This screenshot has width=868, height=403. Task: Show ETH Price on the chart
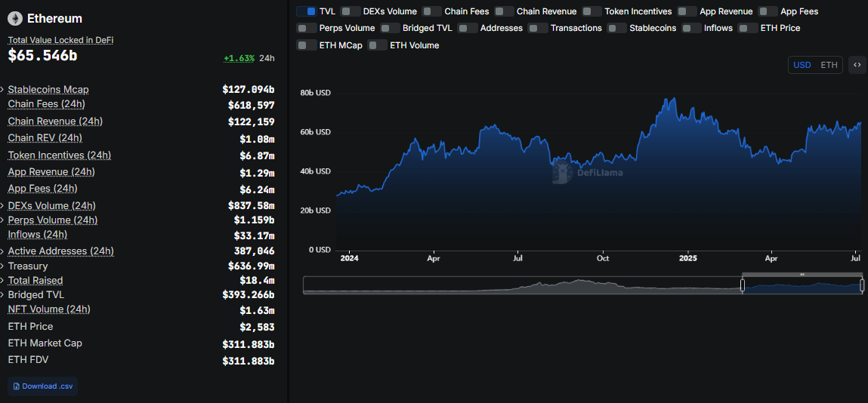click(x=748, y=28)
